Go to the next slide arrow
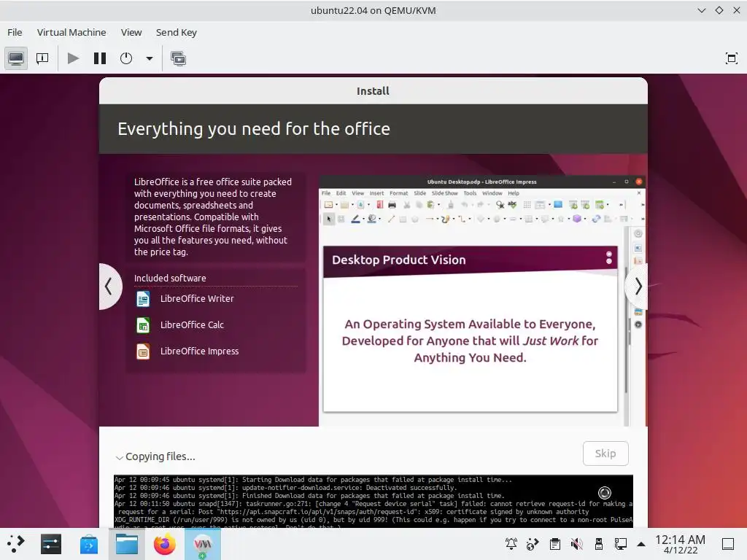This screenshot has width=747, height=560. [x=638, y=286]
